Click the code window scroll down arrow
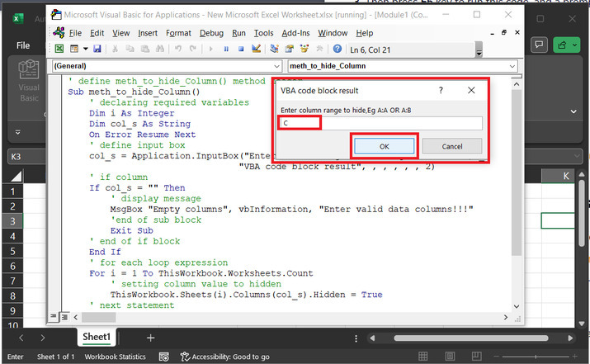The height and width of the screenshot is (364, 590). 517,306
